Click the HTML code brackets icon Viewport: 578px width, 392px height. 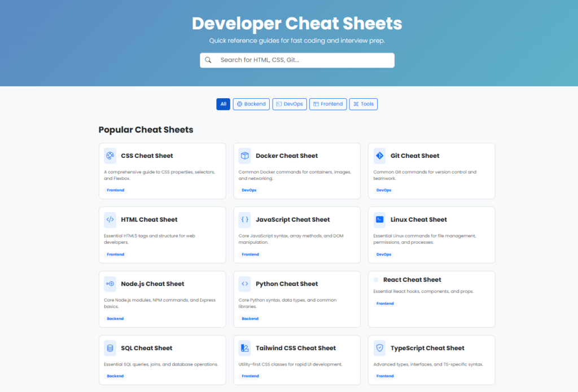(110, 220)
